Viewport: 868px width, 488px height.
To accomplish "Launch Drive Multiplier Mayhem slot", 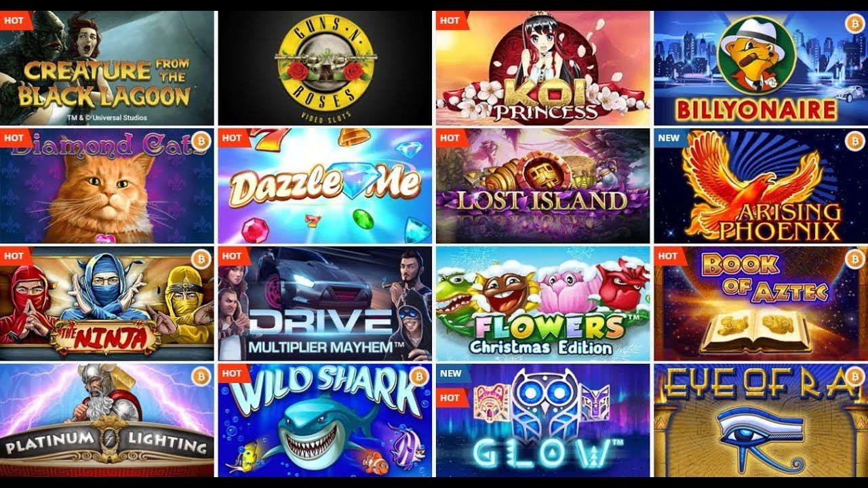I will [x=325, y=304].
